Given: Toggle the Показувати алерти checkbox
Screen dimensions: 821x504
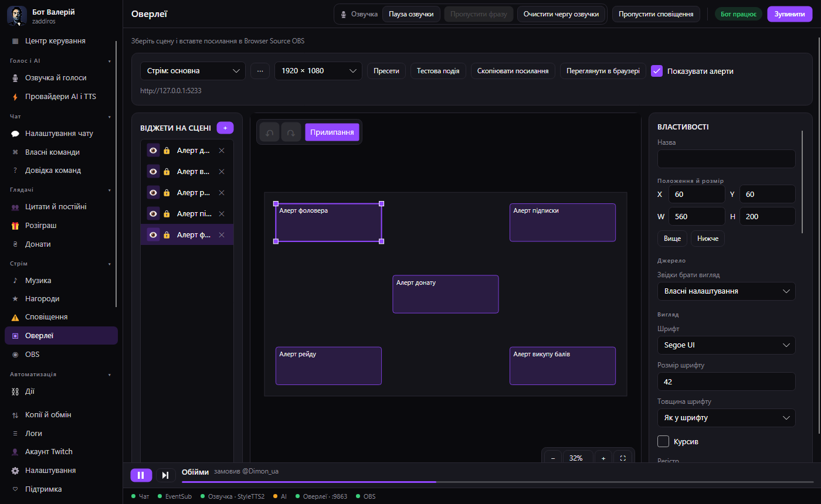Looking at the screenshot, I should 657,71.
